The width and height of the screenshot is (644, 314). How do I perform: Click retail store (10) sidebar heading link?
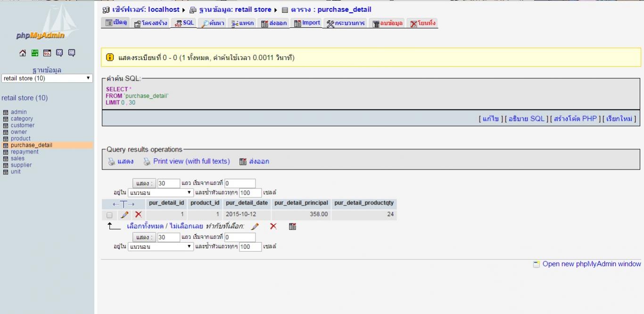25,98
